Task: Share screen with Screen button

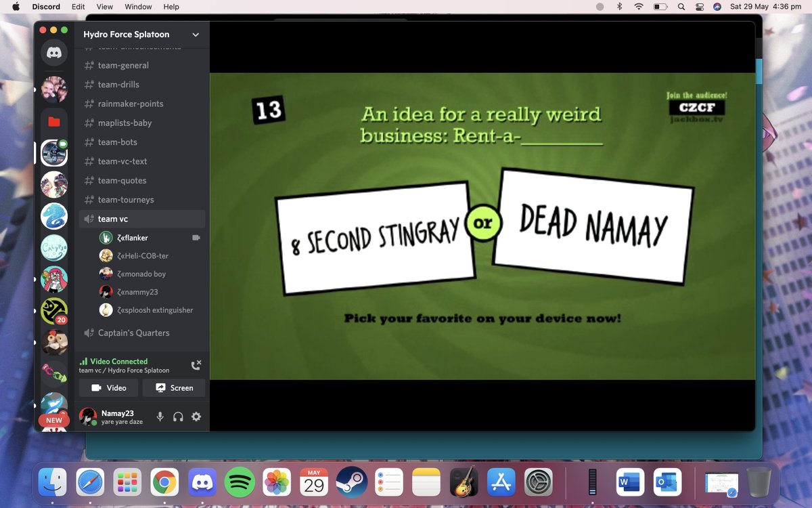Action: point(174,388)
